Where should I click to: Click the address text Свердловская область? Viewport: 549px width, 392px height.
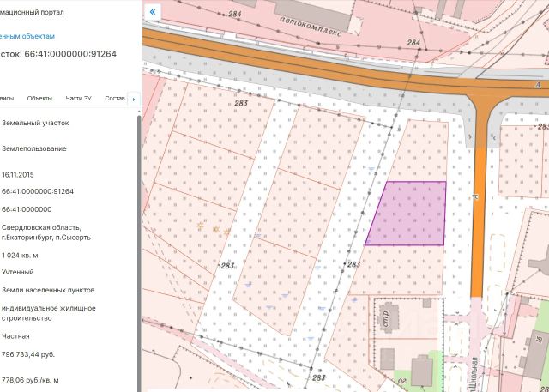41,227
